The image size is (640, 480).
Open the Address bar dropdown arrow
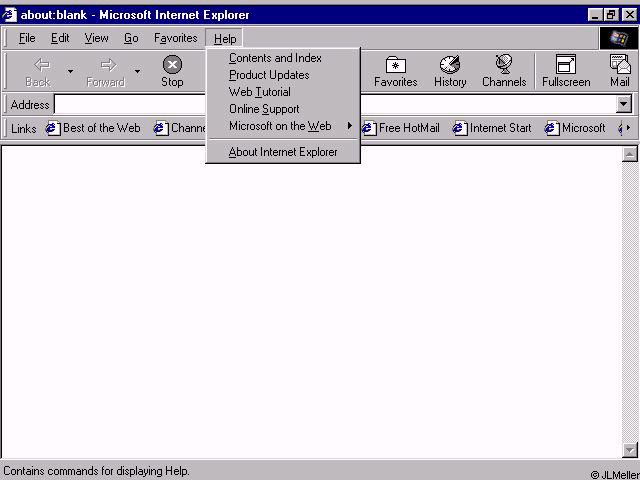[624, 104]
